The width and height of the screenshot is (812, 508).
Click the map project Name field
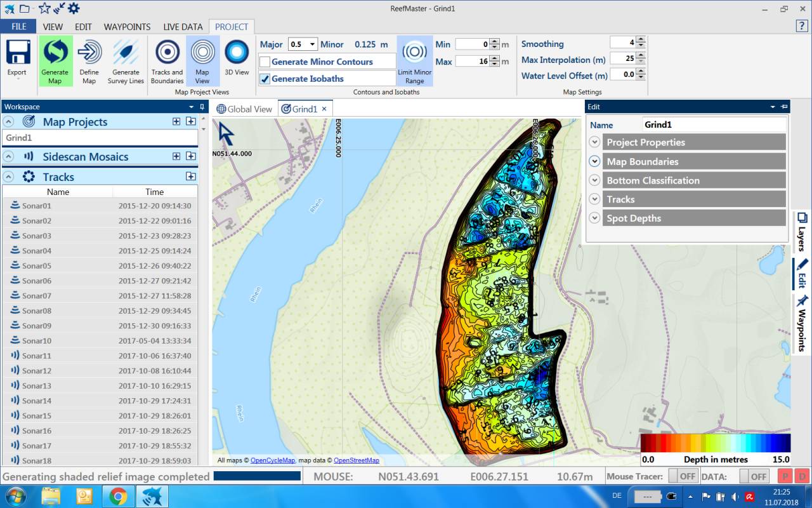714,125
